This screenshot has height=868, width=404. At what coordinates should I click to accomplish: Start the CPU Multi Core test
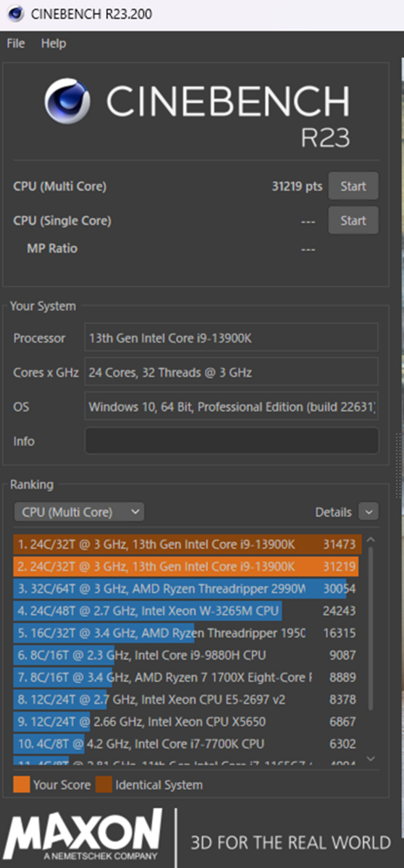[353, 186]
